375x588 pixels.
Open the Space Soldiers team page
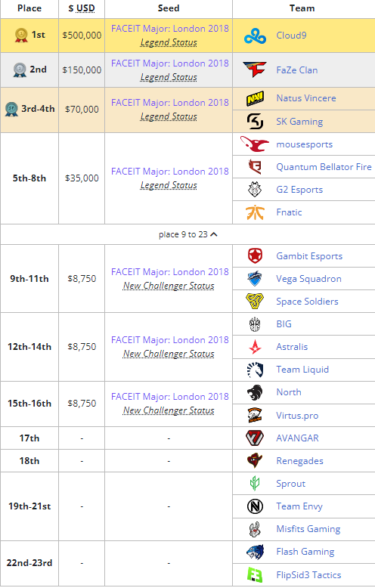coord(307,301)
